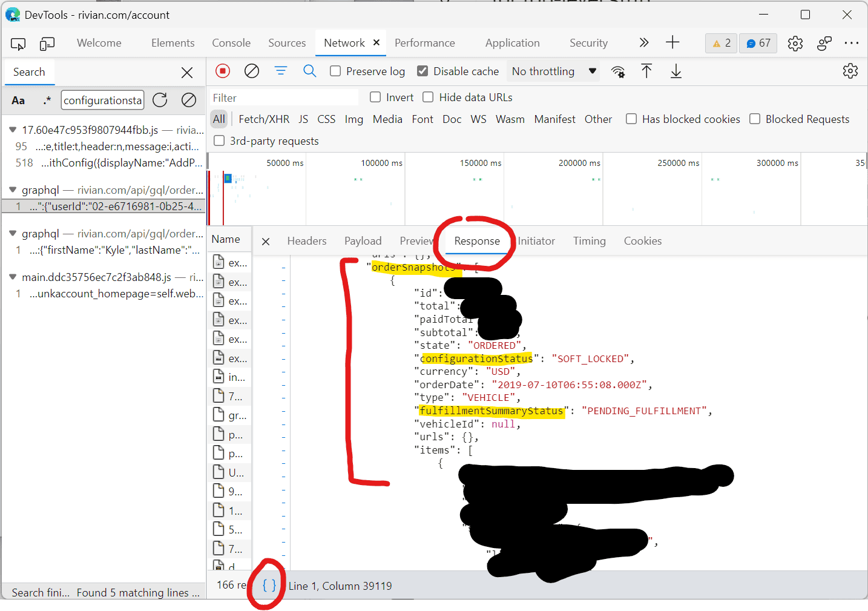Close the Search side panel
The width and height of the screenshot is (868, 611).
click(187, 73)
